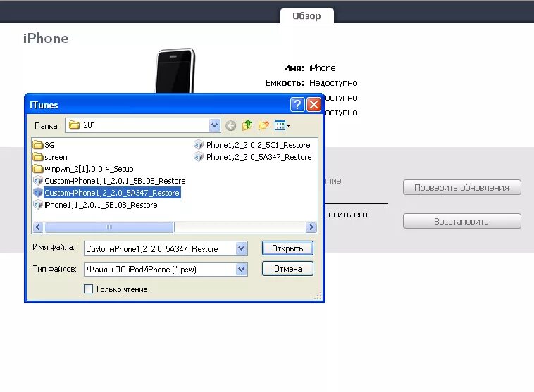Click icon of Custom-iPhone1,2_2.0_5A347_Restore file
The height and width of the screenshot is (392, 534).
click(38, 193)
